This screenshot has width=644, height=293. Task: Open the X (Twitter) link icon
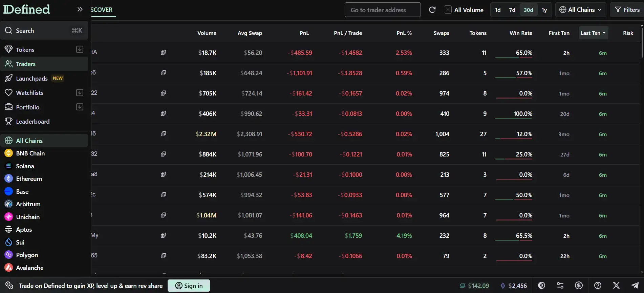tap(616, 286)
